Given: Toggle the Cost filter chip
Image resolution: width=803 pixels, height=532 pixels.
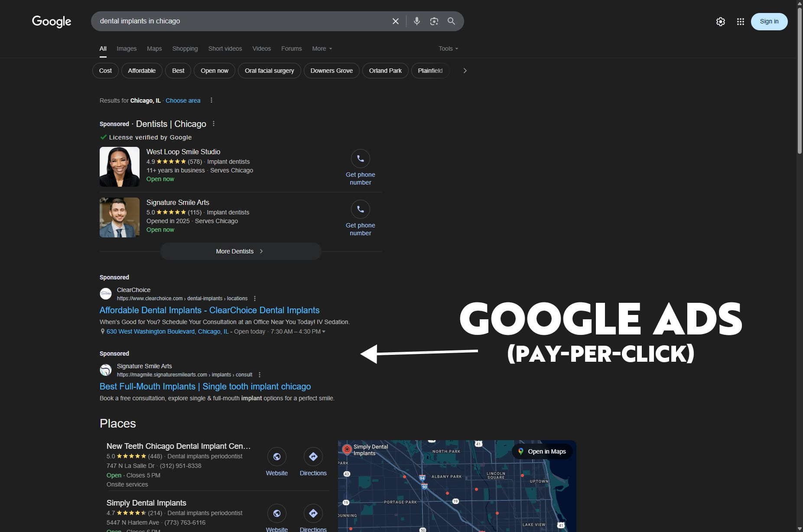Looking at the screenshot, I should [105, 70].
